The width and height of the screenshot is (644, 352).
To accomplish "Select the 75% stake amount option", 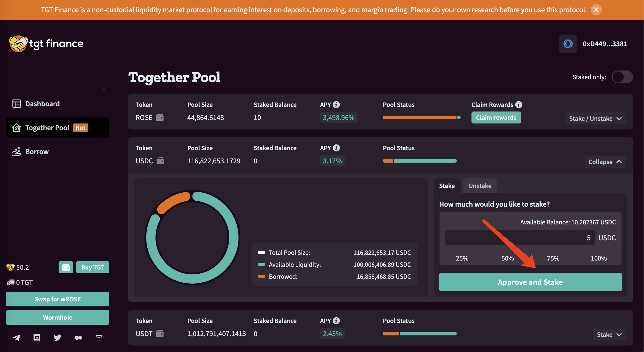I will point(553,258).
